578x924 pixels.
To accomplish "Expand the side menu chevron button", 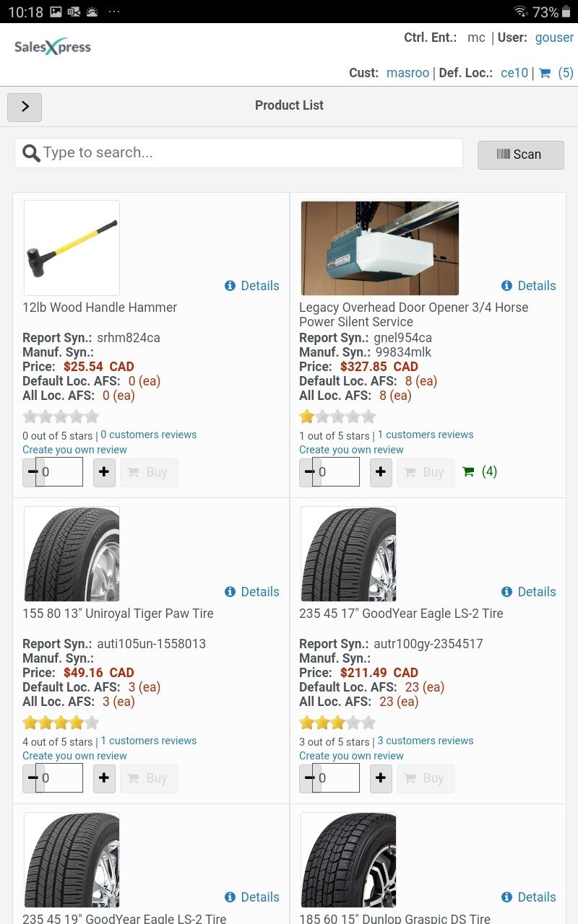I will tap(25, 107).
